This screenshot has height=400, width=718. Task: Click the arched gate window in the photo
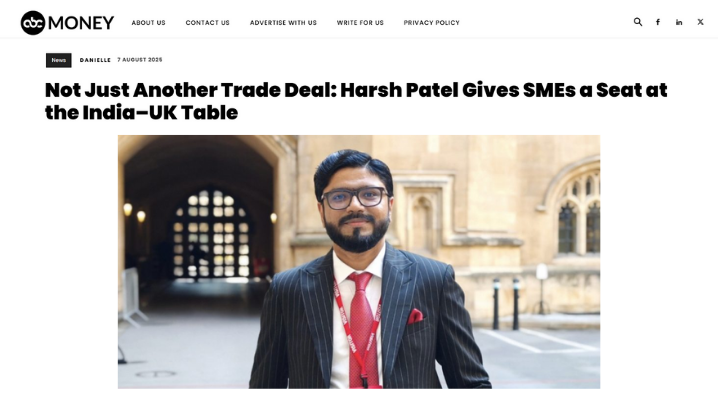[211, 233]
